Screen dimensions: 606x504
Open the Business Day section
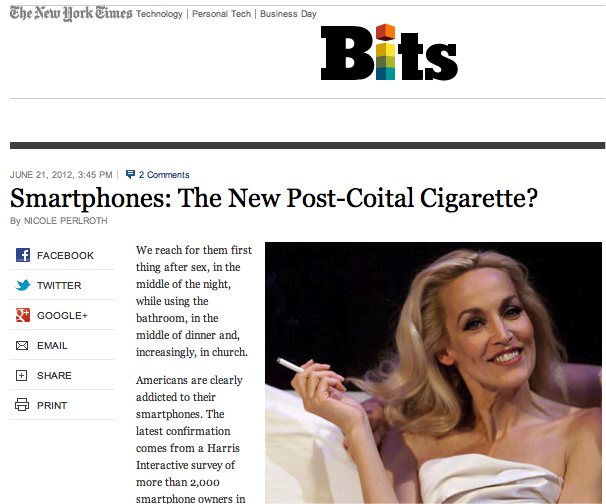(x=288, y=14)
